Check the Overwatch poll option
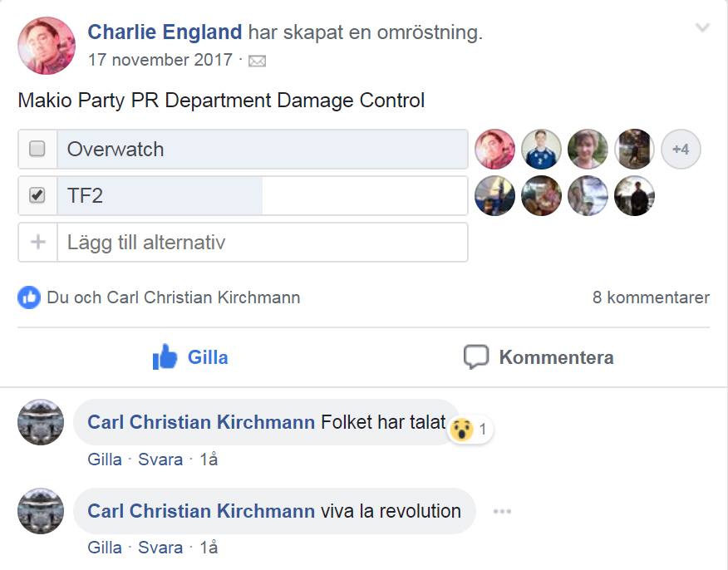This screenshot has height=570, width=728. 37,150
